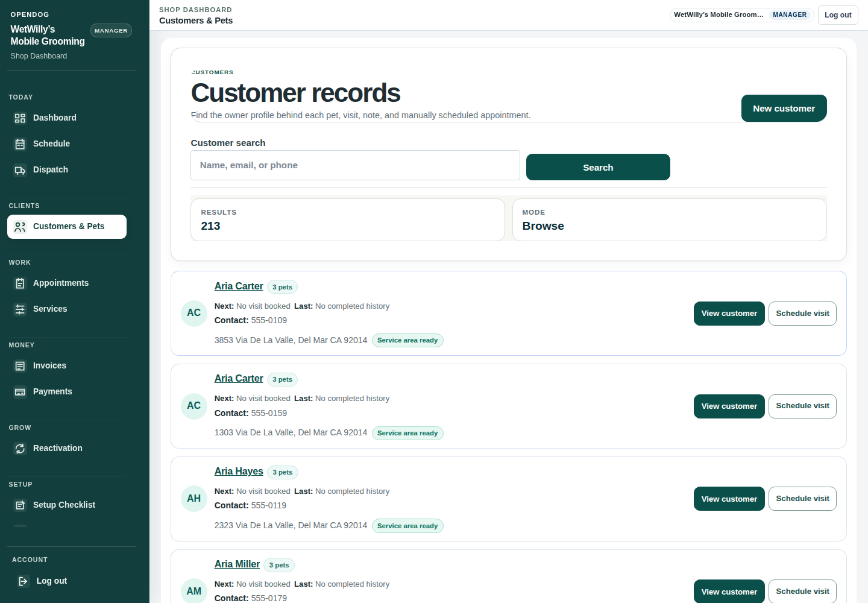The height and width of the screenshot is (603, 868).
Task: View customer Aria Hayes
Action: [729, 499]
